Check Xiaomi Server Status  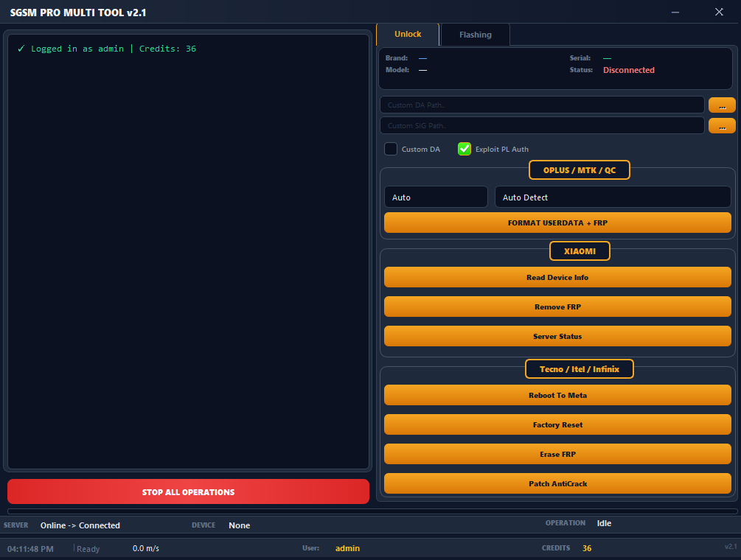point(557,337)
